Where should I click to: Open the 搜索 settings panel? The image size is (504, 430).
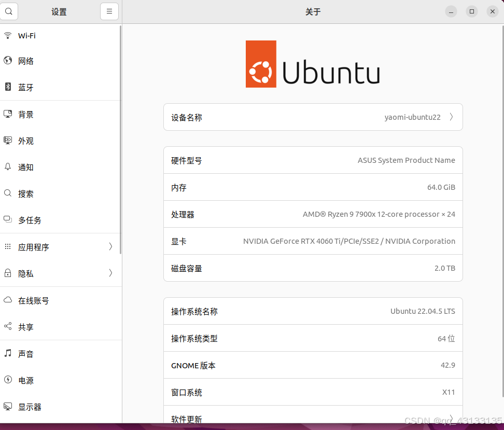(x=61, y=193)
